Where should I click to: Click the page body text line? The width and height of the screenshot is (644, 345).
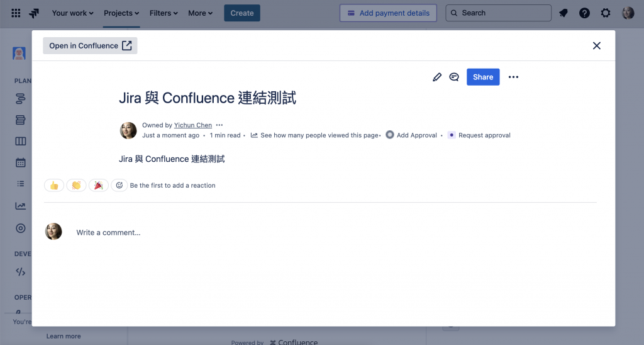coord(172,159)
